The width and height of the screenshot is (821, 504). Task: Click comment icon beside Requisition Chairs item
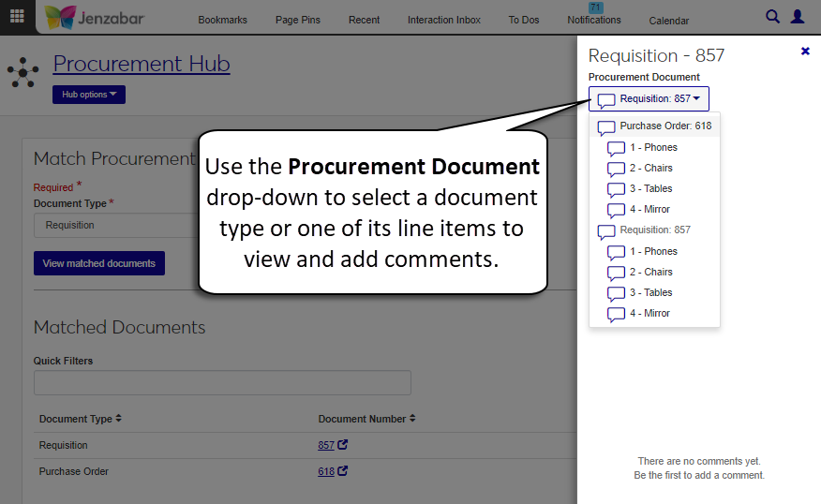point(617,274)
